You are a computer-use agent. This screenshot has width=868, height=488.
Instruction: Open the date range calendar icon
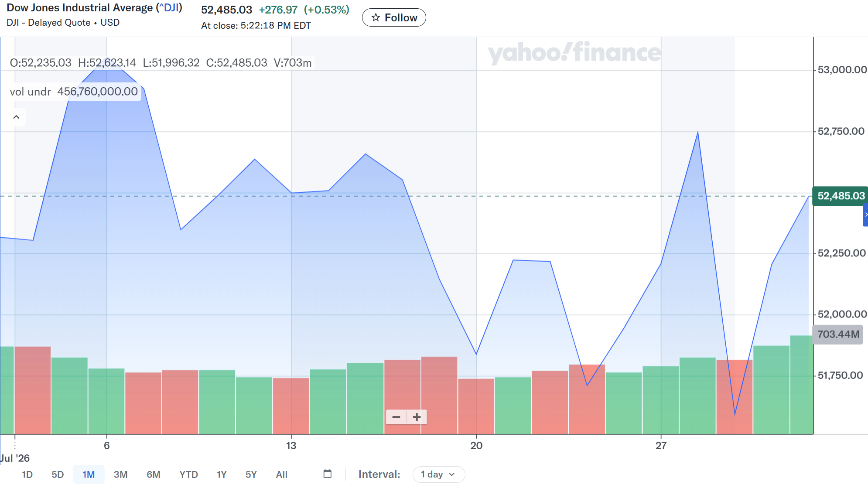328,474
